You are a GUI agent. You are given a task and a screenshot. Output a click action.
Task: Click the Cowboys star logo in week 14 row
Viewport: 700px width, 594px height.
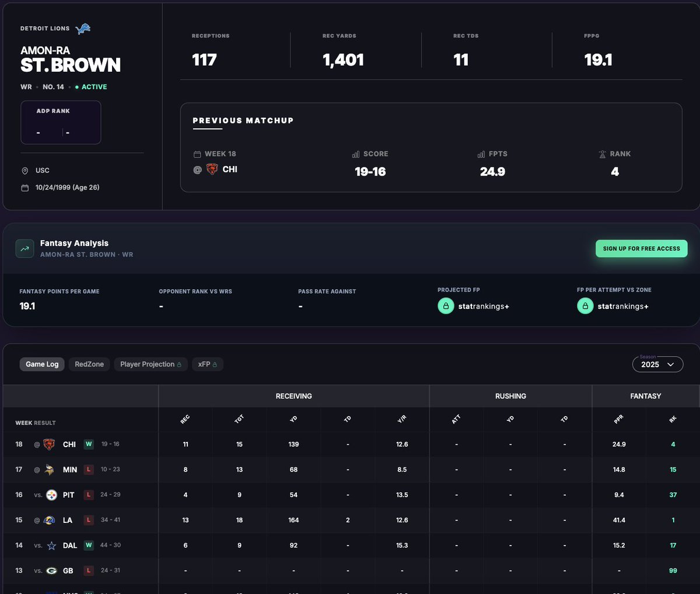click(51, 546)
